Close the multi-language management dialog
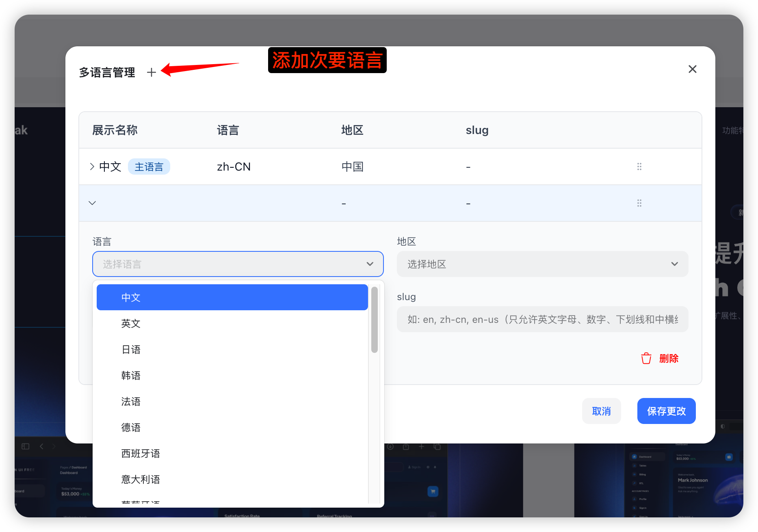 692,69
